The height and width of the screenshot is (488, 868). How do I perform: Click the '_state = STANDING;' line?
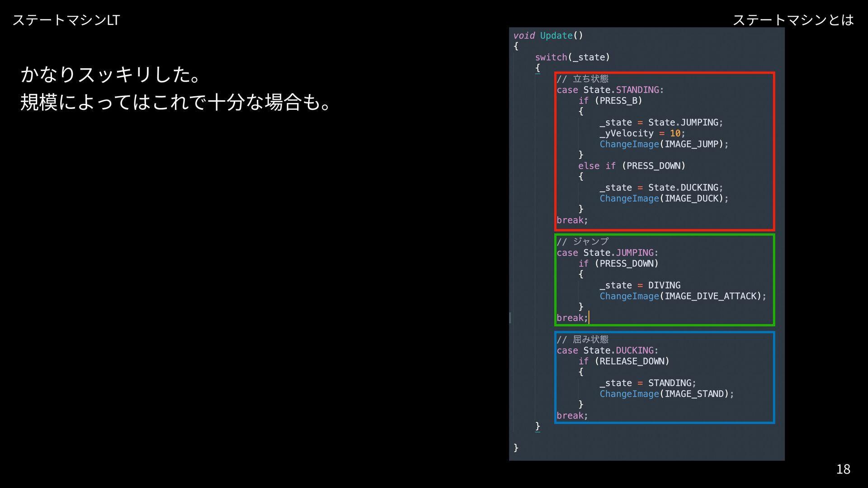tap(647, 383)
